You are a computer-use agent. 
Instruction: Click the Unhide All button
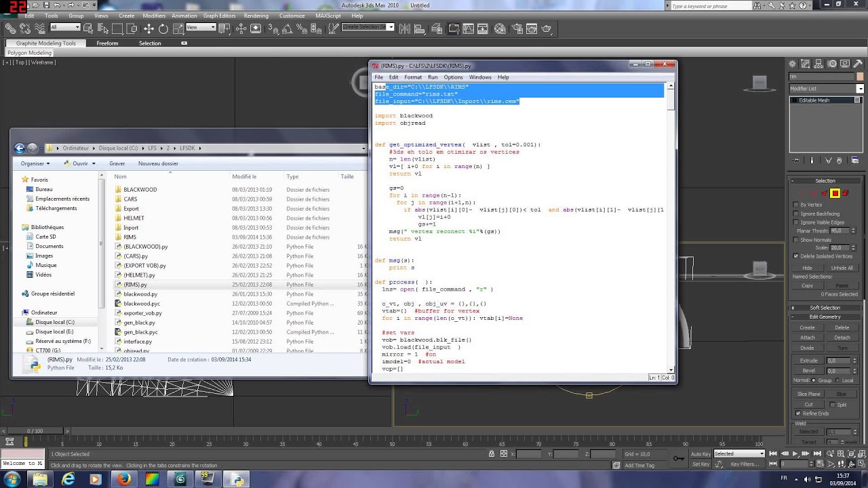842,268
